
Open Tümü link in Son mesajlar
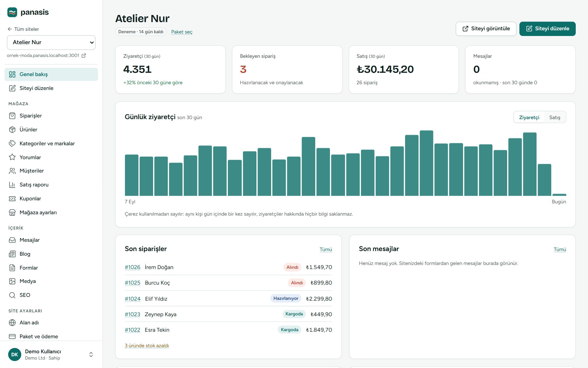pos(560,249)
